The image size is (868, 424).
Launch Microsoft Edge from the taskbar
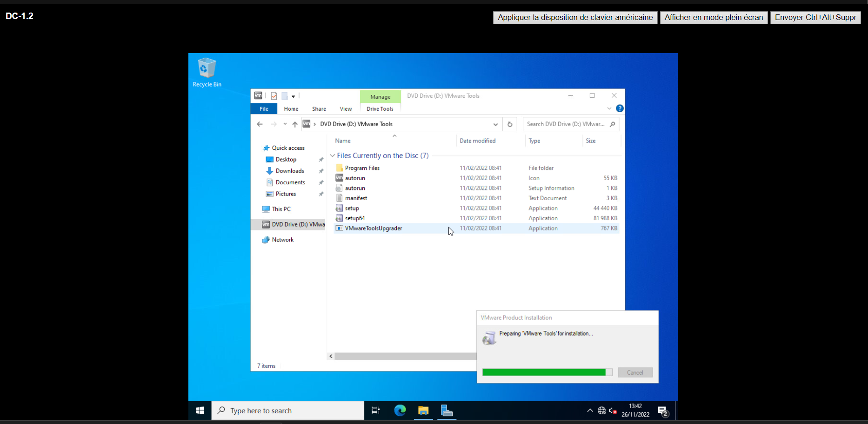(x=400, y=411)
